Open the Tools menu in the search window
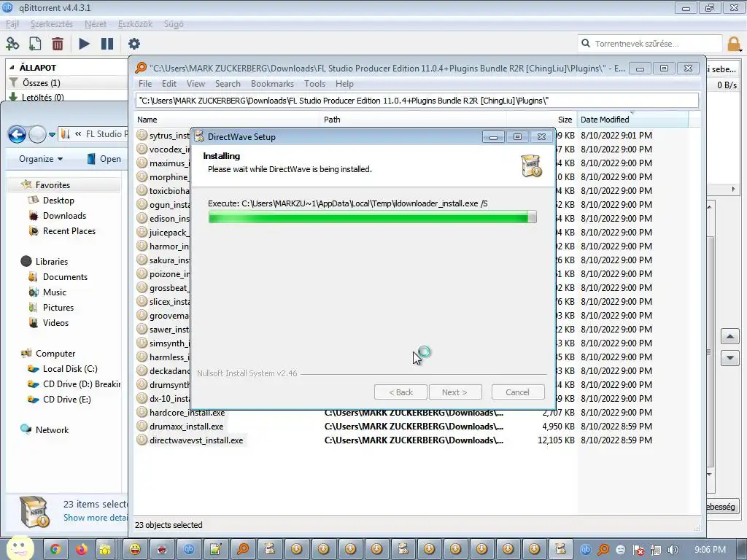 tap(314, 84)
